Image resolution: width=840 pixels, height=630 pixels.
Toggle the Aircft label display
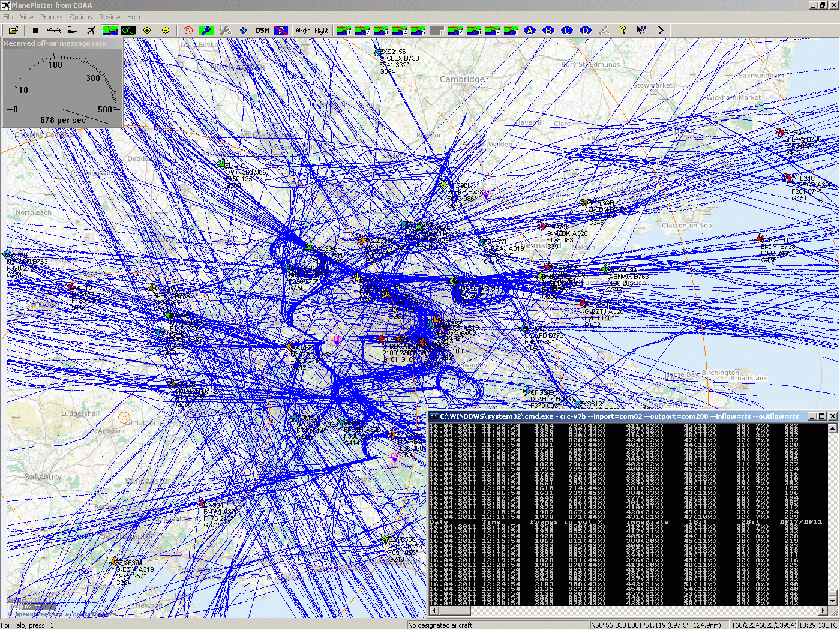[303, 30]
